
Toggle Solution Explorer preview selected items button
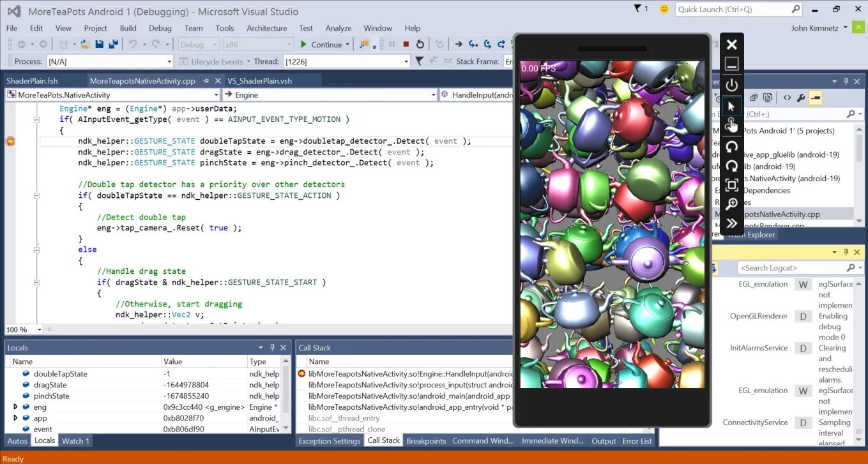coord(815,98)
